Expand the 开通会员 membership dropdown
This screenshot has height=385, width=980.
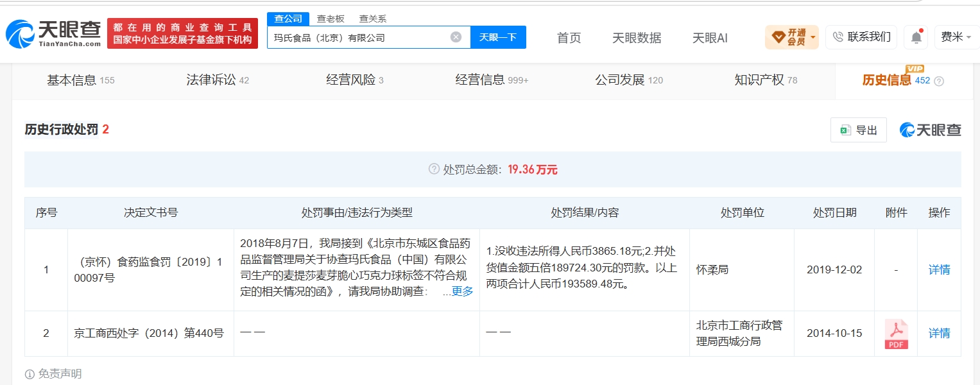click(x=792, y=37)
